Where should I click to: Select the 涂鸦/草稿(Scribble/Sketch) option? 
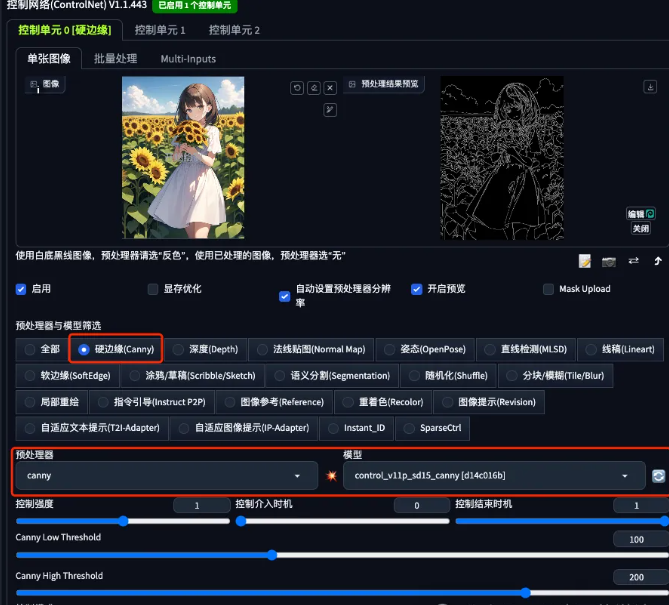point(192,376)
